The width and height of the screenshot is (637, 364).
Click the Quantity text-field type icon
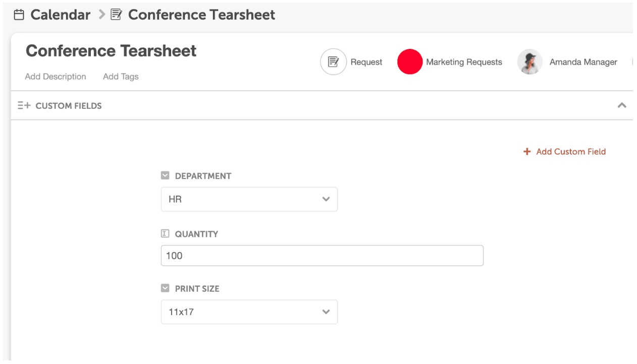click(165, 233)
